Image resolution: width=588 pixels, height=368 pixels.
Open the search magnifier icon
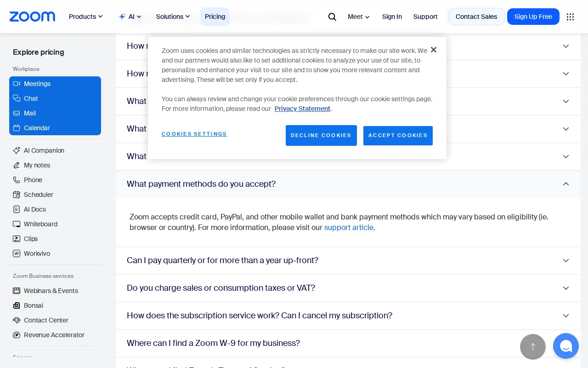point(332,17)
